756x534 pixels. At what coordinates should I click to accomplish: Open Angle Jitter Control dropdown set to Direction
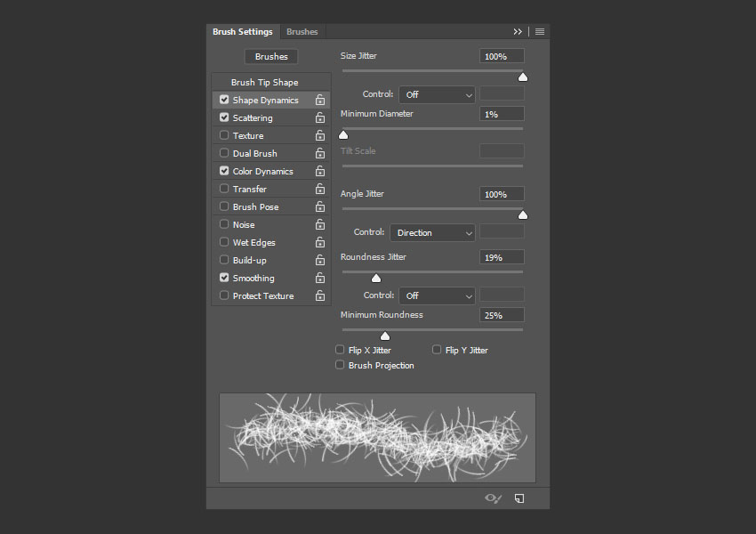click(432, 233)
